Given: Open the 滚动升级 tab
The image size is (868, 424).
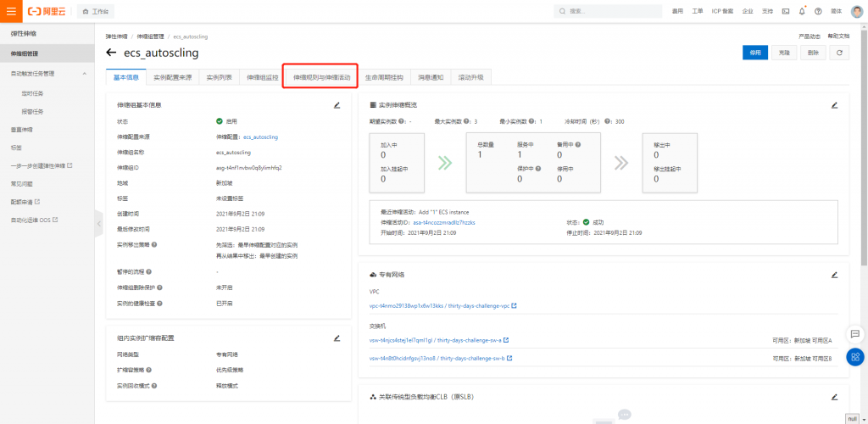Looking at the screenshot, I should click(x=471, y=78).
